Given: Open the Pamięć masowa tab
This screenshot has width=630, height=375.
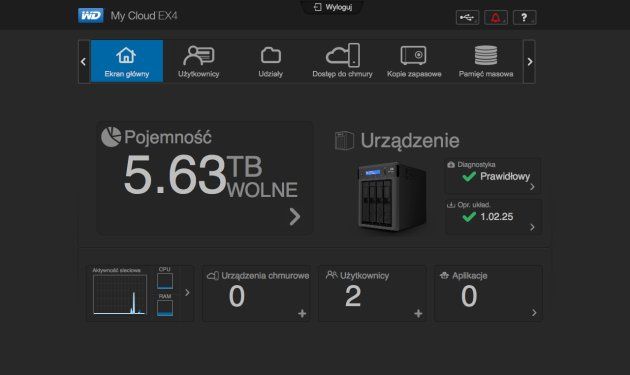Looking at the screenshot, I should [x=486, y=61].
